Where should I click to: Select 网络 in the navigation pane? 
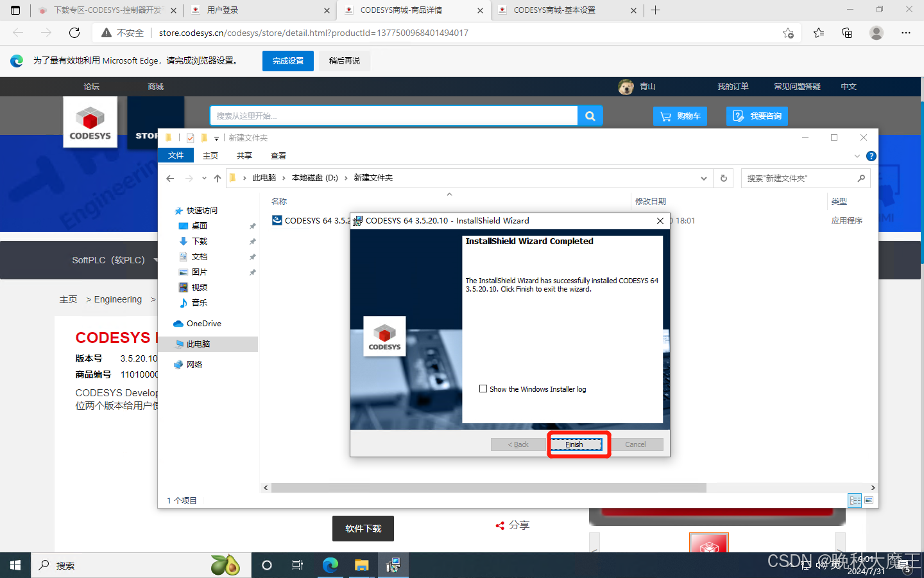(194, 365)
